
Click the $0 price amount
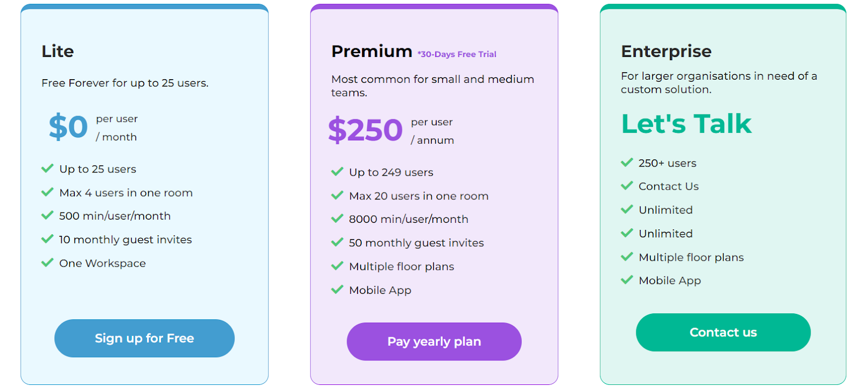pos(68,127)
